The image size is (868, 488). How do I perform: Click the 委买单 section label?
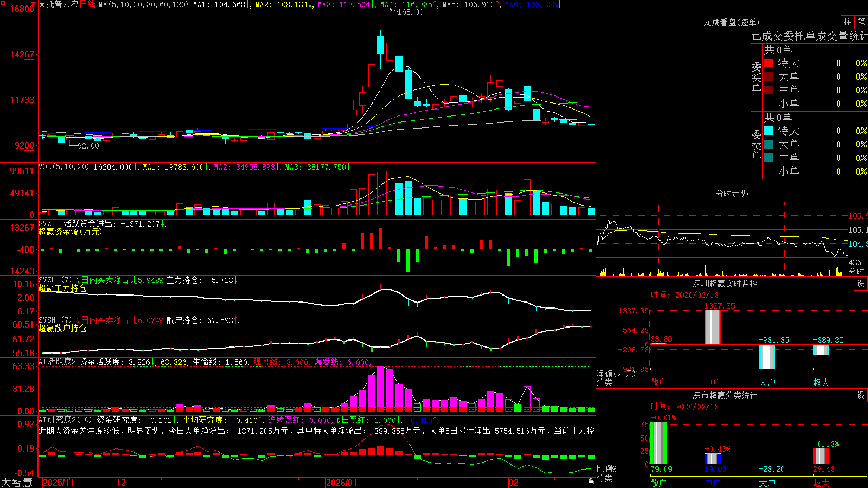tap(756, 77)
